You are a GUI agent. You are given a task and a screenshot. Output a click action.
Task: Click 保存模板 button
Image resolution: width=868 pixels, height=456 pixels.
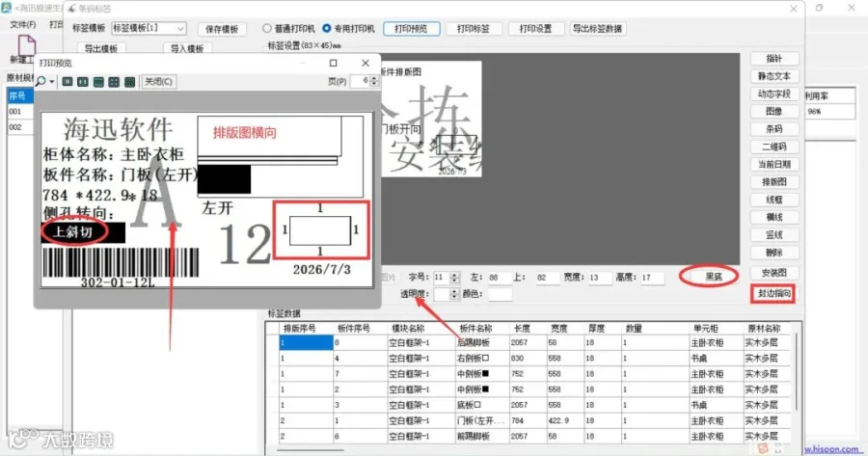(x=222, y=29)
